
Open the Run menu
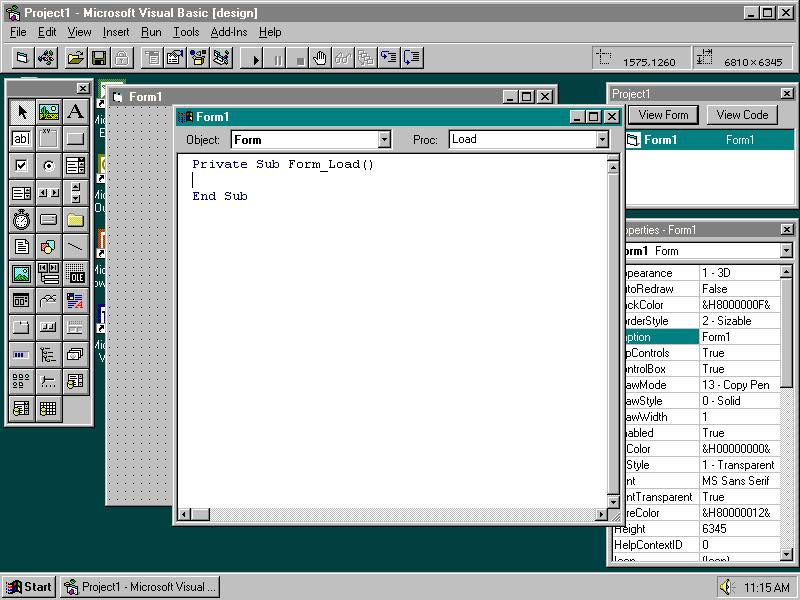[151, 32]
